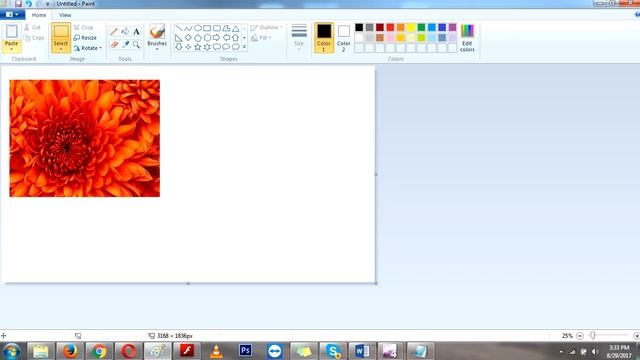Switch to the View ribbon tab
This screenshot has width=640, height=360.
coord(65,15)
